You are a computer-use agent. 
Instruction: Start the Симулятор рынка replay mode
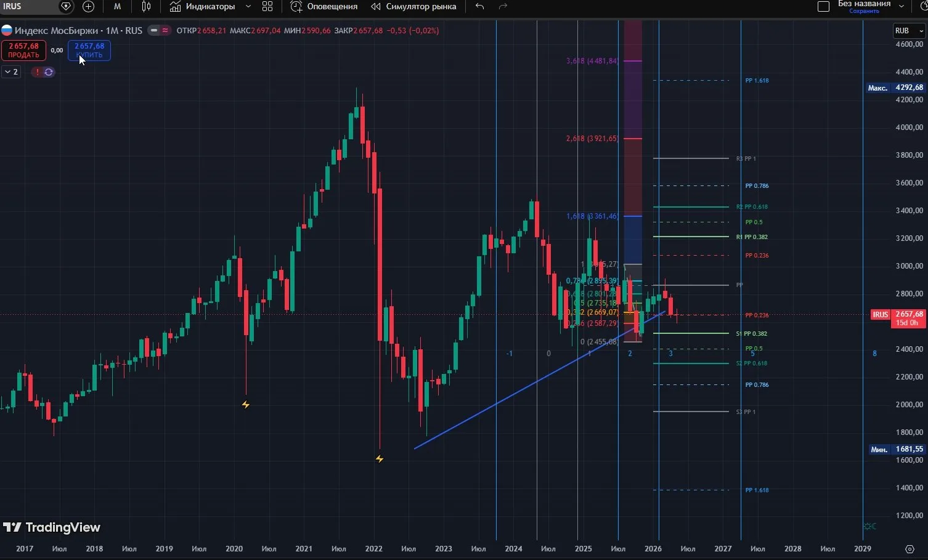tap(413, 6)
